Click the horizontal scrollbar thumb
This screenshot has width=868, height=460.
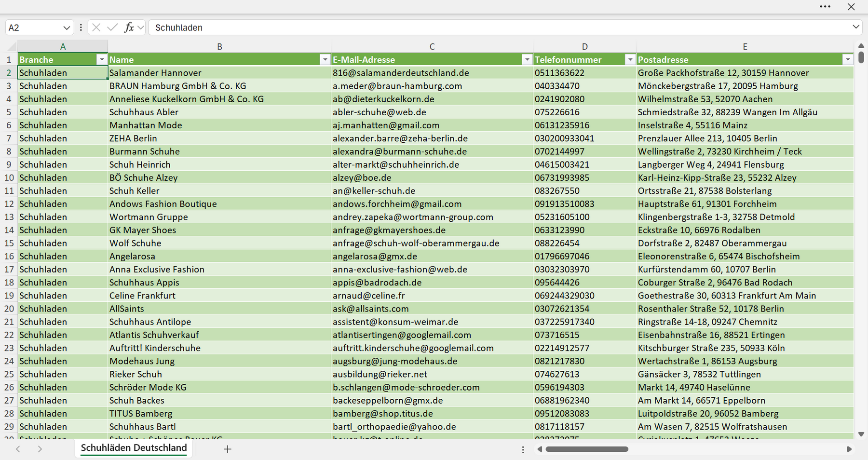(x=587, y=449)
